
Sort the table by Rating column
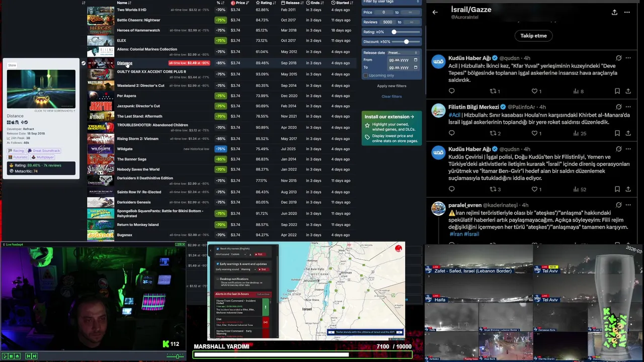coord(266,3)
